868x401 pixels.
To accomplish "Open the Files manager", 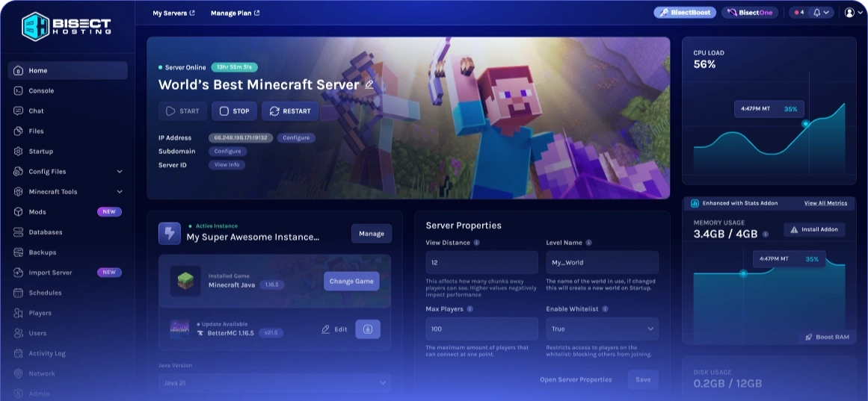I will point(67,131).
